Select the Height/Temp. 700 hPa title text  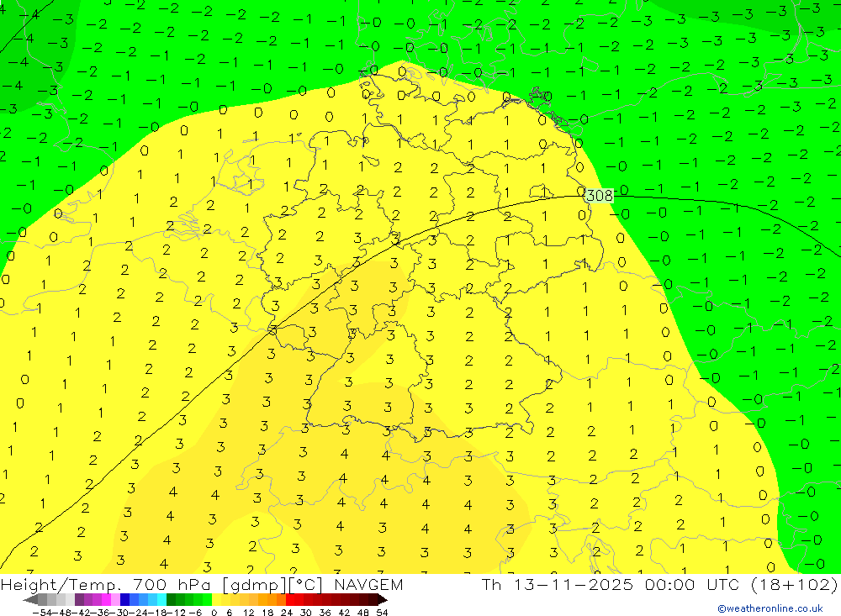[x=107, y=584]
